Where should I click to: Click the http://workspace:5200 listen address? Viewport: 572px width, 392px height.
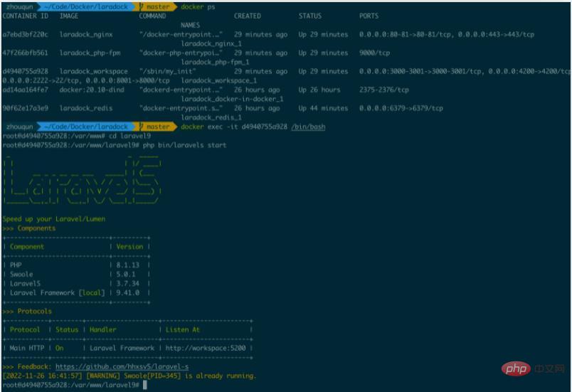point(206,348)
